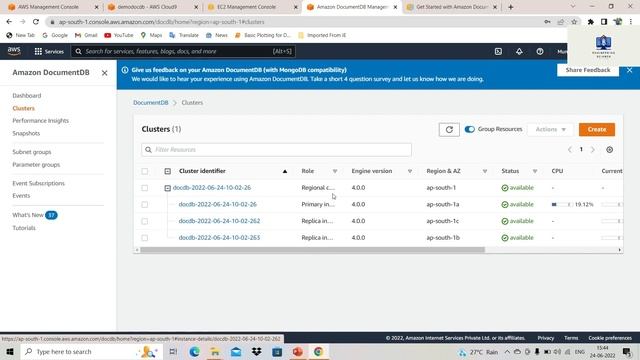Open the help question mark icon
Viewport: 640px width, 360px height.
[540, 51]
